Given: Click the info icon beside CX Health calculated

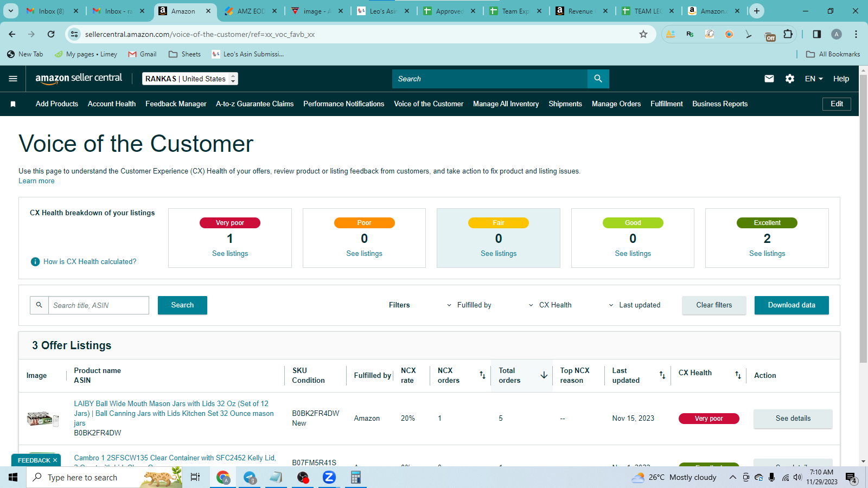Looking at the screenshot, I should point(35,262).
